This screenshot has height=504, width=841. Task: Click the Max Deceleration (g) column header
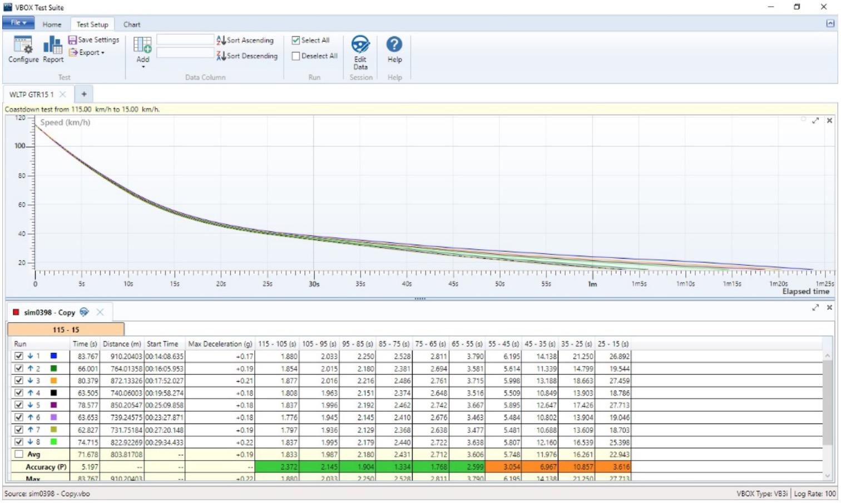pos(220,344)
